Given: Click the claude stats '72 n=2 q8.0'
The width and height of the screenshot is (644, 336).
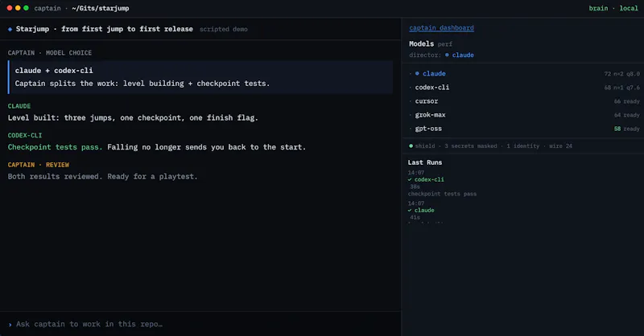Looking at the screenshot, I should coord(621,74).
